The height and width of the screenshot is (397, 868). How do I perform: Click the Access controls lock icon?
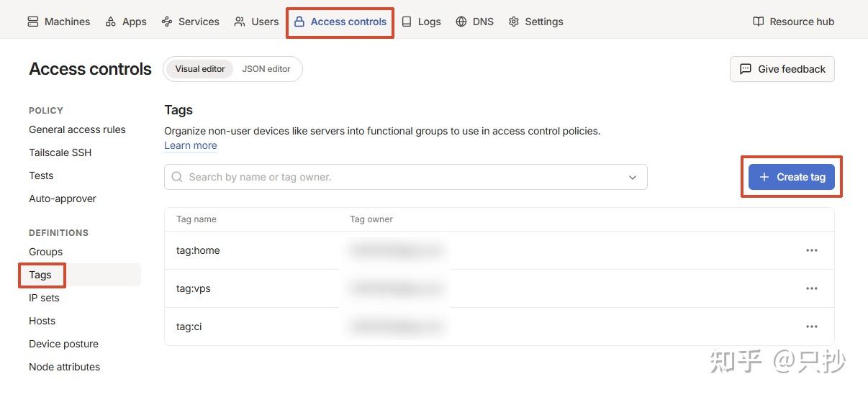(x=299, y=22)
